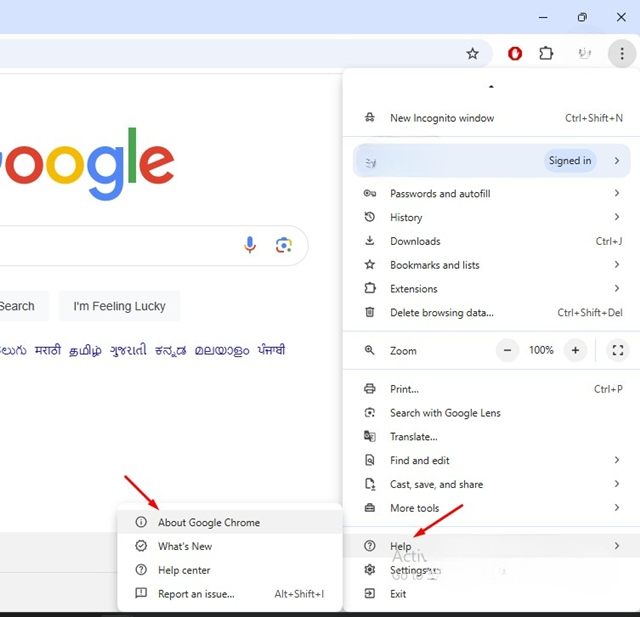This screenshot has height=617, width=640.
Task: Click the History clock icon
Action: pos(369,217)
